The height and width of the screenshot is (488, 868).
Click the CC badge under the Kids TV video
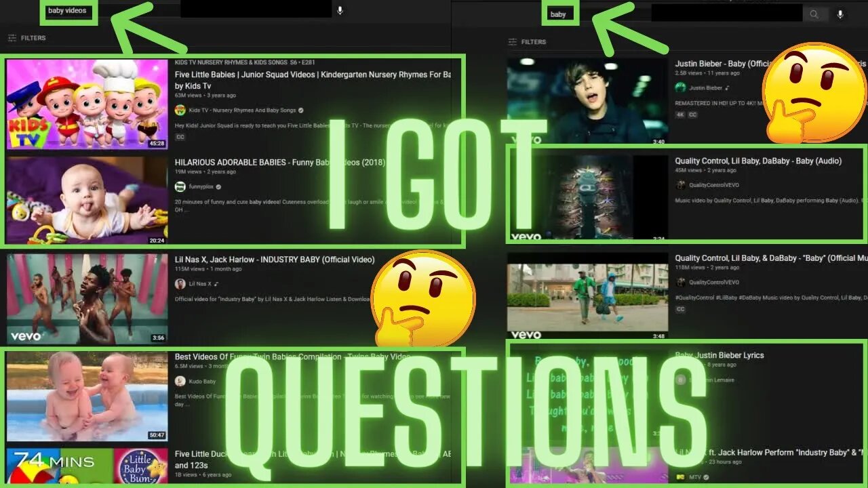pos(180,137)
